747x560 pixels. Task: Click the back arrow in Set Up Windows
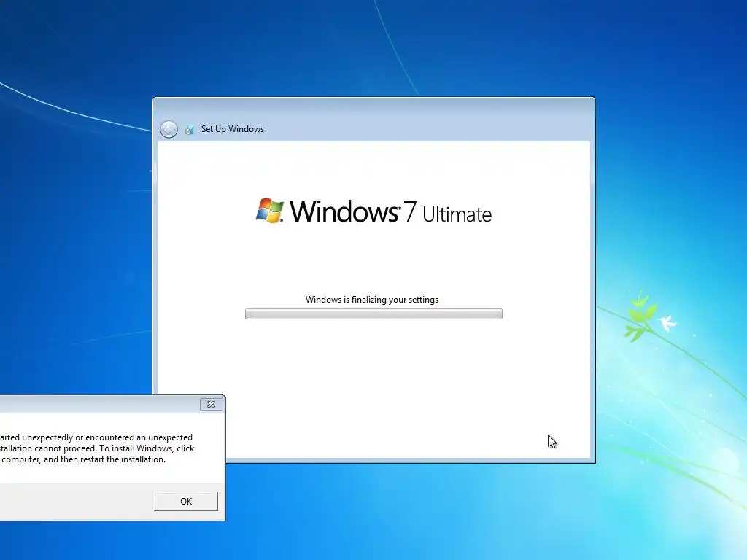(169, 129)
